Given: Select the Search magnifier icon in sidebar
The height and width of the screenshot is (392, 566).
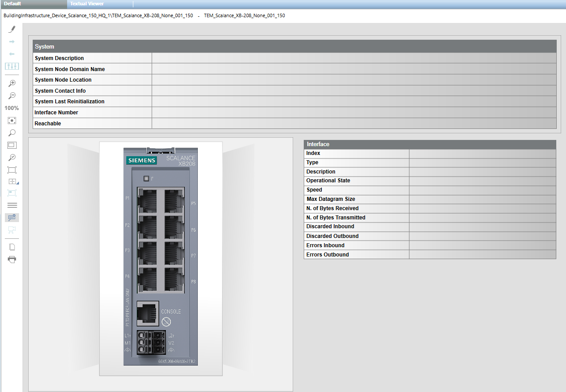Looking at the screenshot, I should [12, 132].
